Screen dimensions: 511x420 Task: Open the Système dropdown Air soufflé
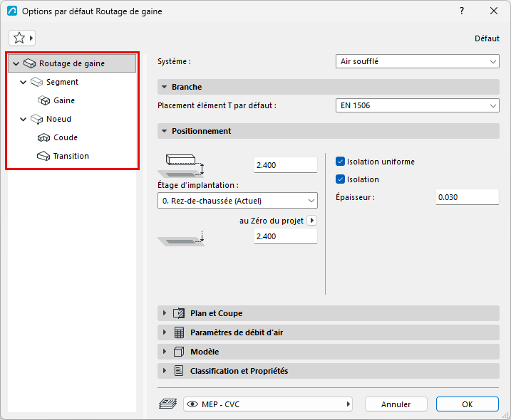[x=418, y=61]
